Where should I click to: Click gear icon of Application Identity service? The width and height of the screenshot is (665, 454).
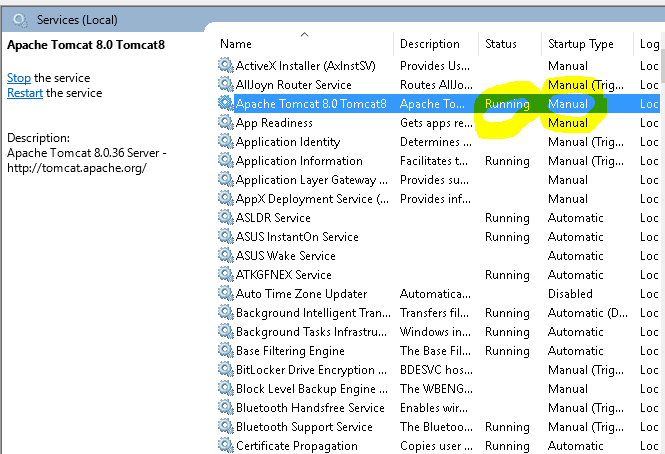226,142
